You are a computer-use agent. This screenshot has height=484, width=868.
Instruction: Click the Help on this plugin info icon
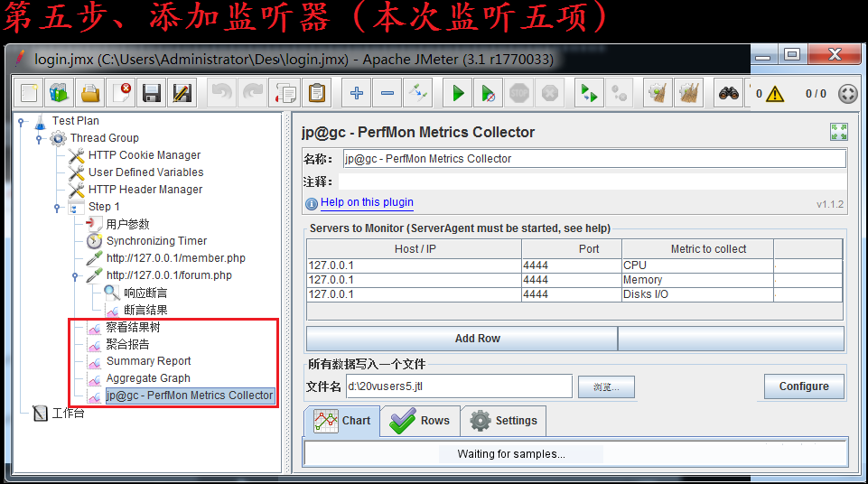tap(312, 203)
